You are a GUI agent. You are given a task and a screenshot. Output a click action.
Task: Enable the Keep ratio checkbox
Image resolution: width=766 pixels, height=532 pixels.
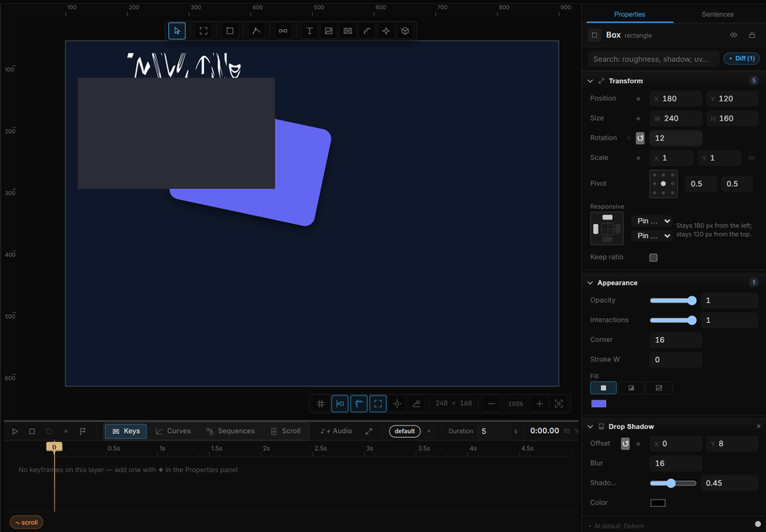[x=653, y=257]
